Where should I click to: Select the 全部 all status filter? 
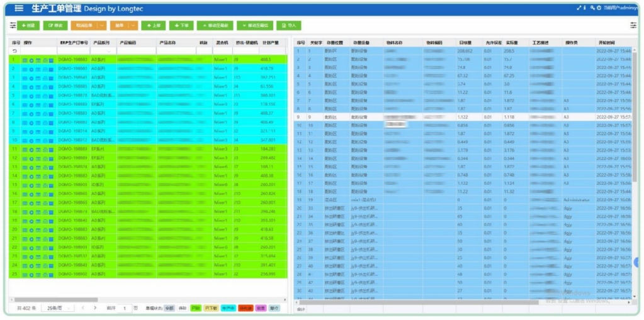pyautogui.click(x=169, y=308)
